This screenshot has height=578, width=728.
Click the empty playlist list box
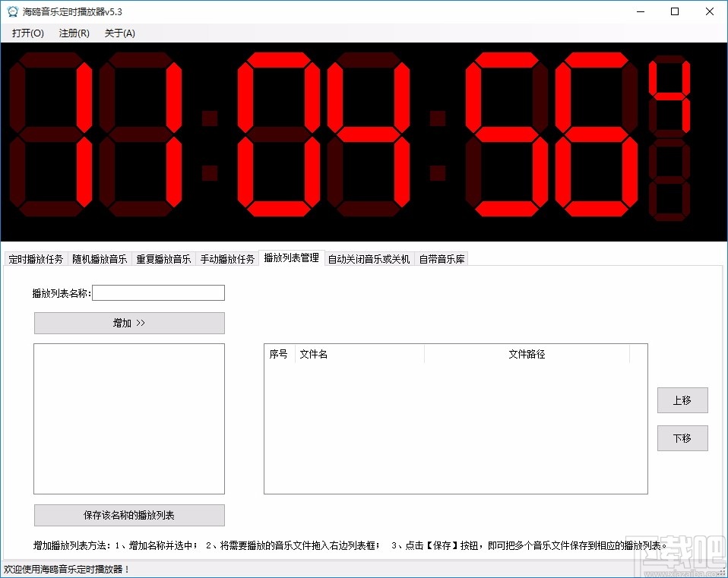point(128,418)
